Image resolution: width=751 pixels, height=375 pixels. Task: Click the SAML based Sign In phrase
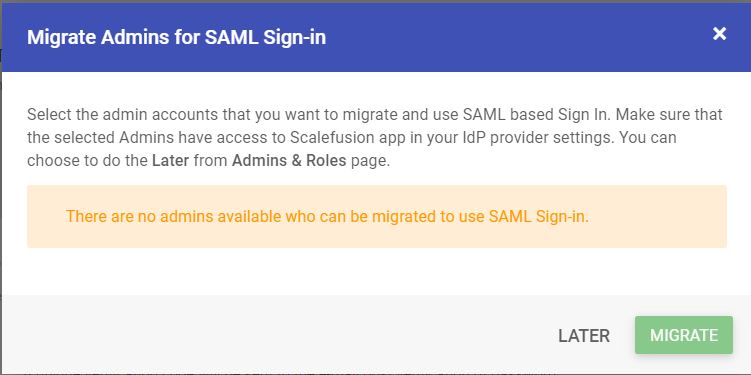(x=537, y=114)
